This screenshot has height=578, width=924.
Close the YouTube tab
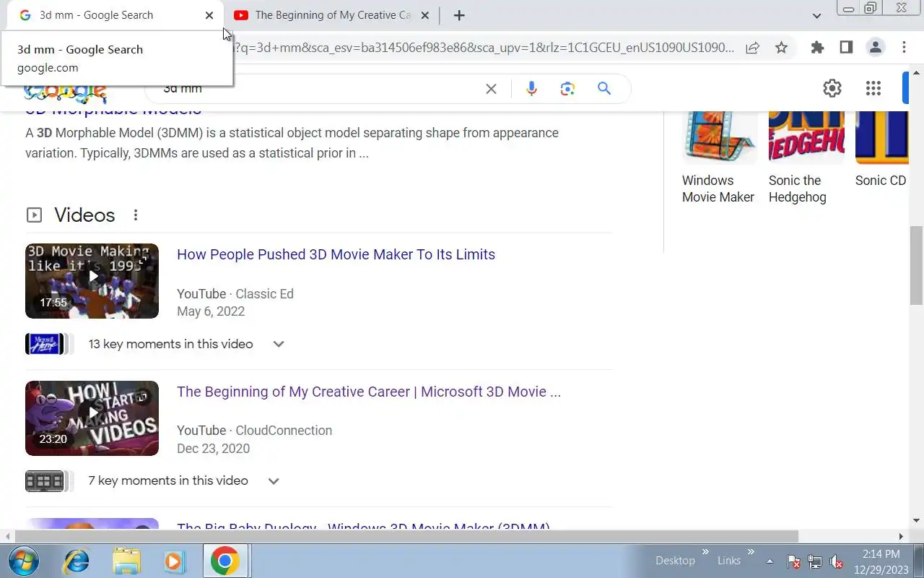[425, 15]
